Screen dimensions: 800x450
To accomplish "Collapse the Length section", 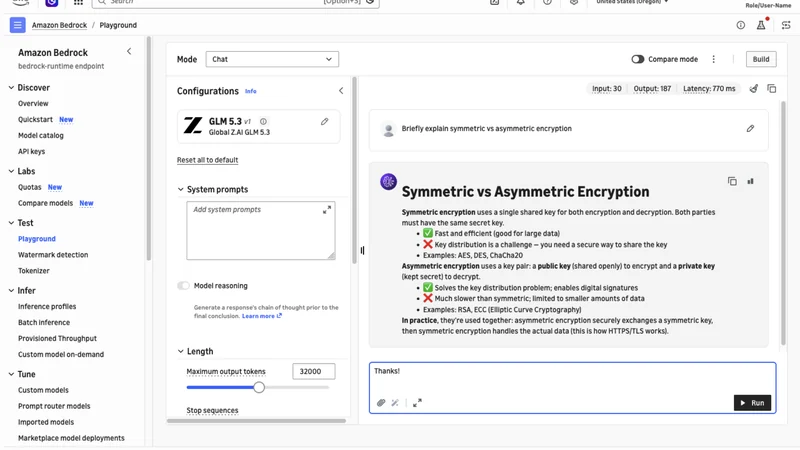I will (180, 352).
